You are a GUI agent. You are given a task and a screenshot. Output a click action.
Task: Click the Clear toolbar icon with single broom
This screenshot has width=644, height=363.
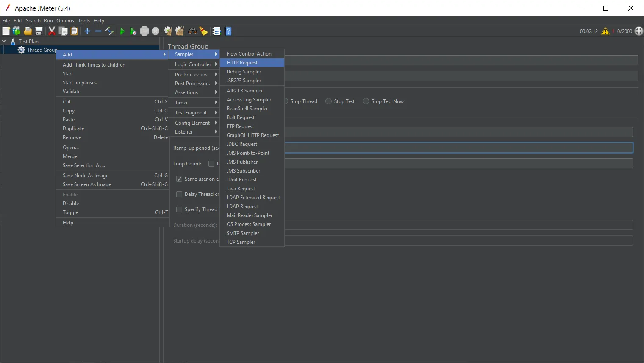click(168, 31)
